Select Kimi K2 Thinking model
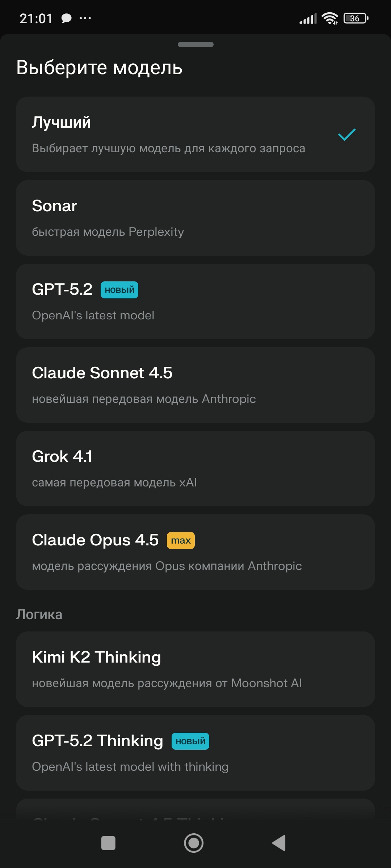This screenshot has width=391, height=868. click(x=195, y=669)
